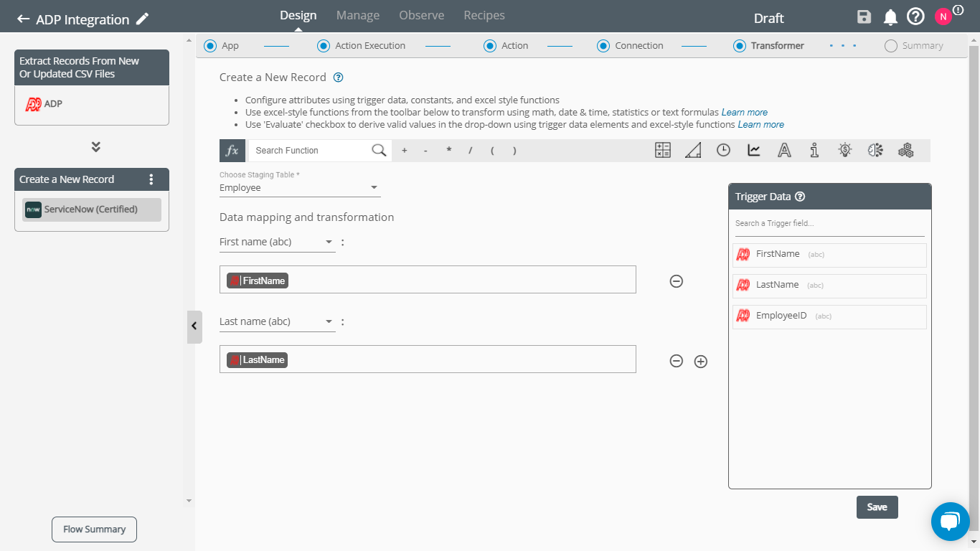Edit the ADP Integration name with pencil icon
This screenshot has width=980, height=551.
(x=143, y=19)
